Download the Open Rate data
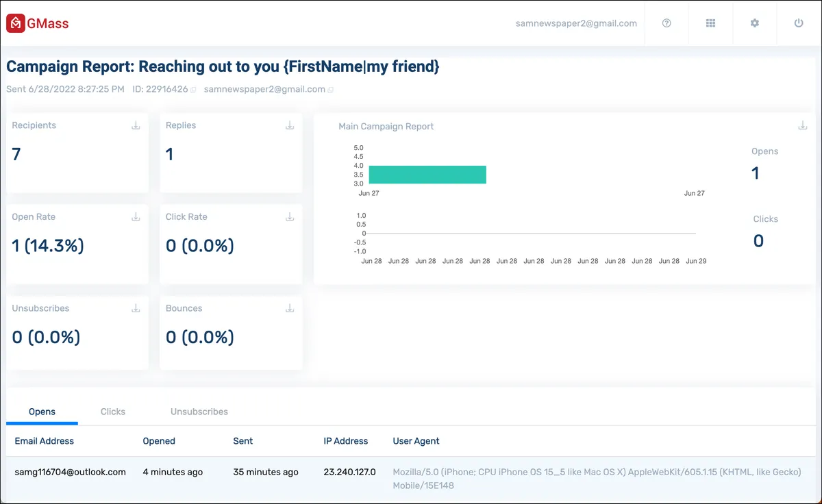 click(136, 216)
